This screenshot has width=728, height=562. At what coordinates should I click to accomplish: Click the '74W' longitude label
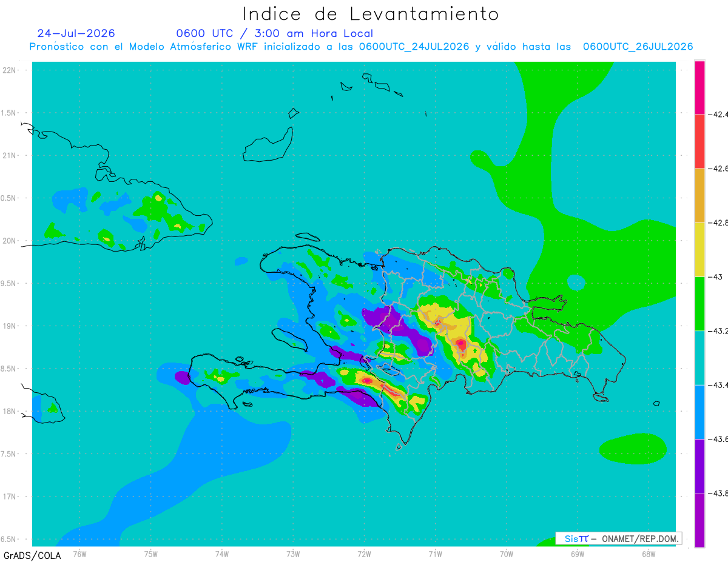pyautogui.click(x=222, y=554)
